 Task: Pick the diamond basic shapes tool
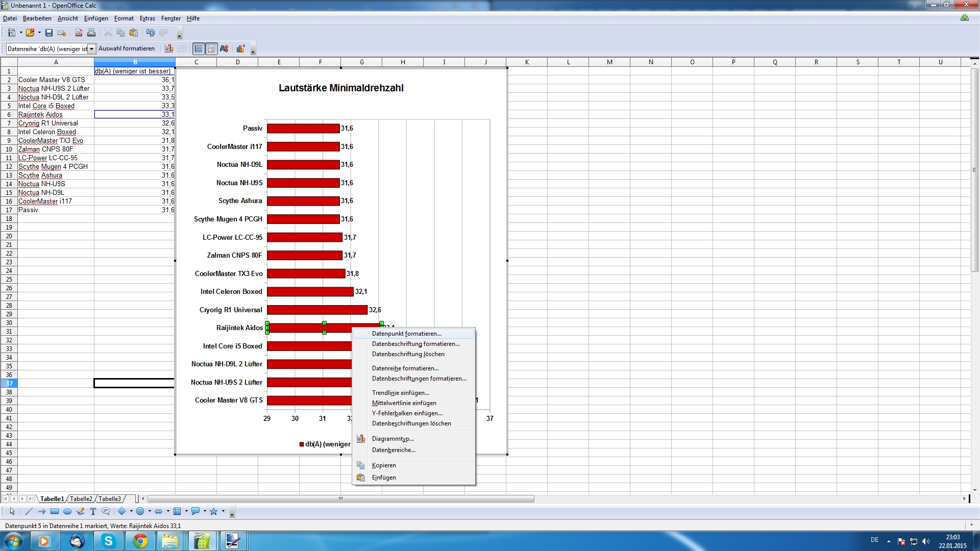[x=122, y=511]
